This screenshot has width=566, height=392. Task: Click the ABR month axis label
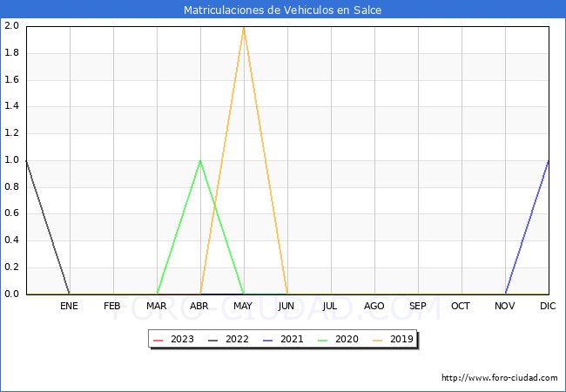point(199,306)
